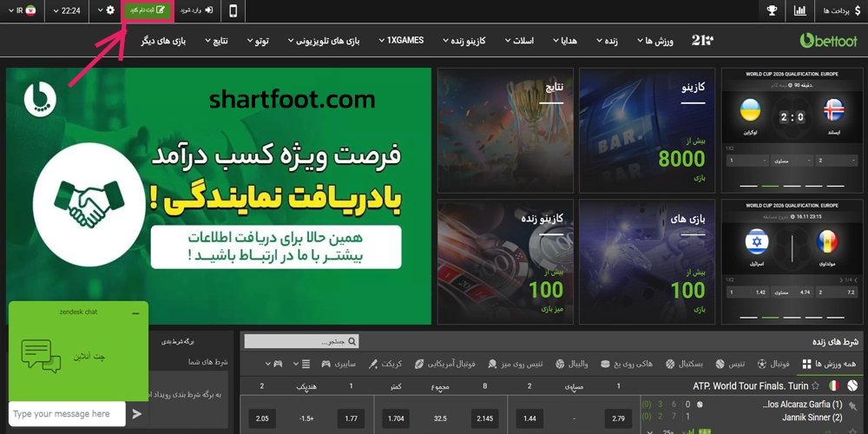Open the mobile apps phone icon
Screen dimensions: 868x434
pyautogui.click(x=233, y=11)
